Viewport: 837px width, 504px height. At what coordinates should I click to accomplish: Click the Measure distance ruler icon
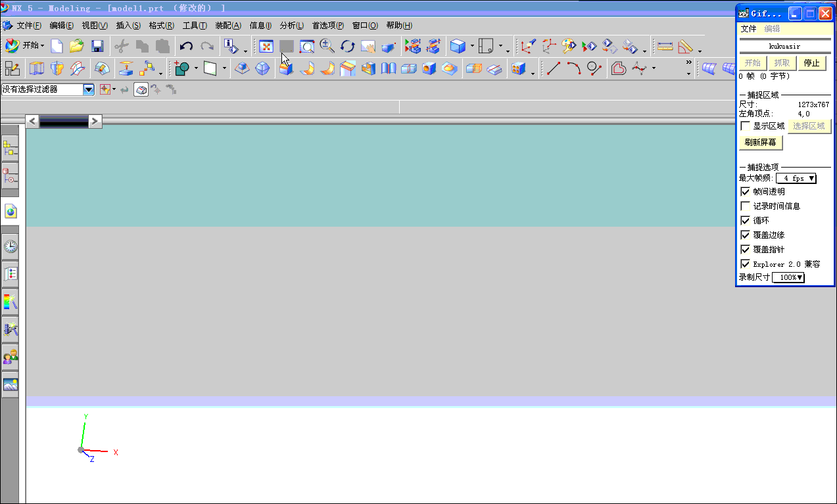[x=666, y=46]
